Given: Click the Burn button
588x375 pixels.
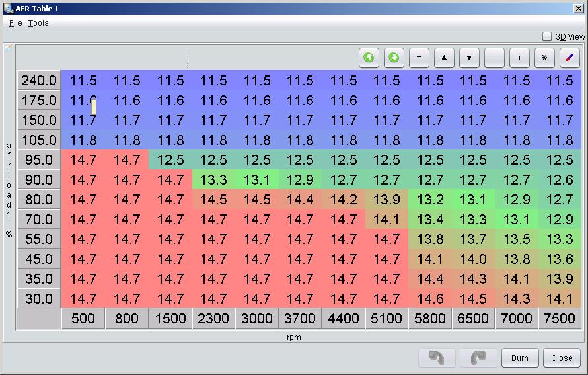Looking at the screenshot, I should pos(520,358).
